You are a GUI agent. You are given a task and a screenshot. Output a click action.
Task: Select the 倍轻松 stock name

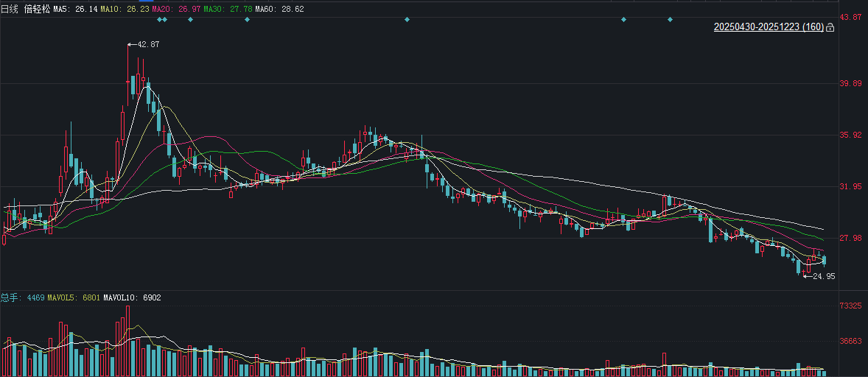coord(36,8)
